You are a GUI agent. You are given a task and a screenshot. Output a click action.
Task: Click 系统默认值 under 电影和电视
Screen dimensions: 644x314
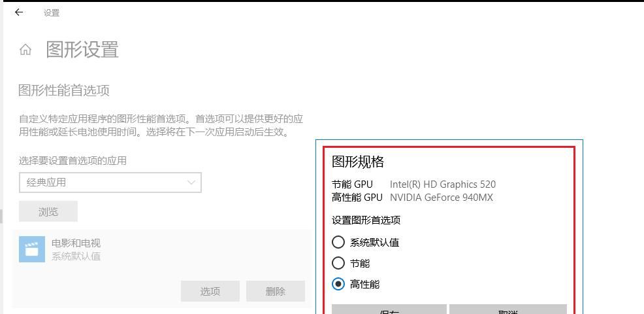click(x=76, y=256)
